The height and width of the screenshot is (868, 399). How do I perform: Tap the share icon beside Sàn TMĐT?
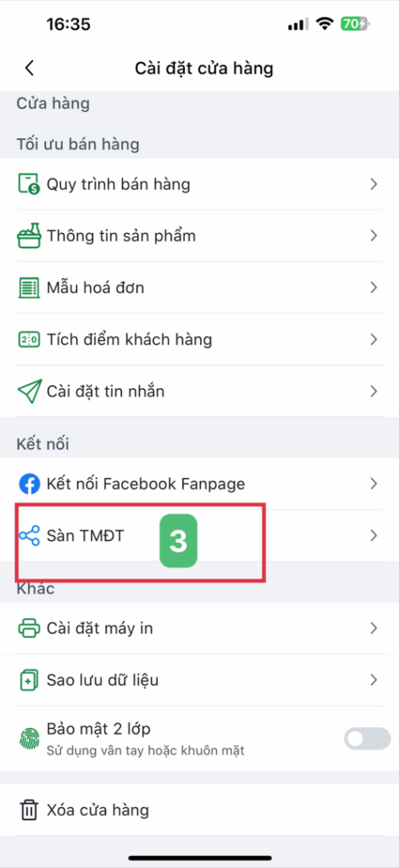pyautogui.click(x=30, y=536)
